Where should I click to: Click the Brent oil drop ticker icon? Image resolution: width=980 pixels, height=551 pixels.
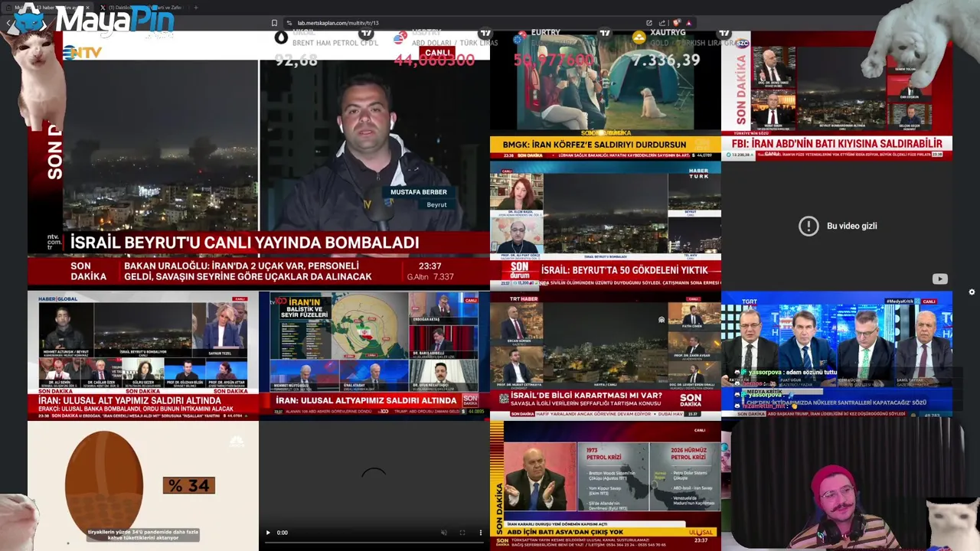point(281,37)
